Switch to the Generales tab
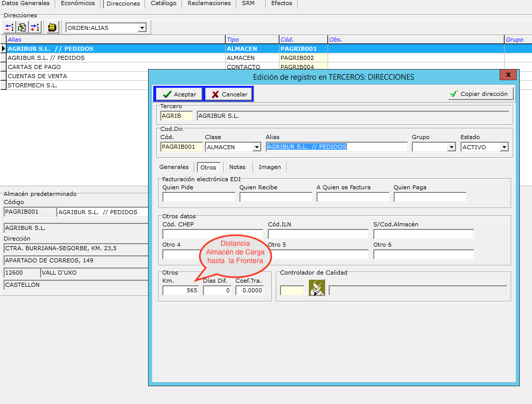 [174, 167]
